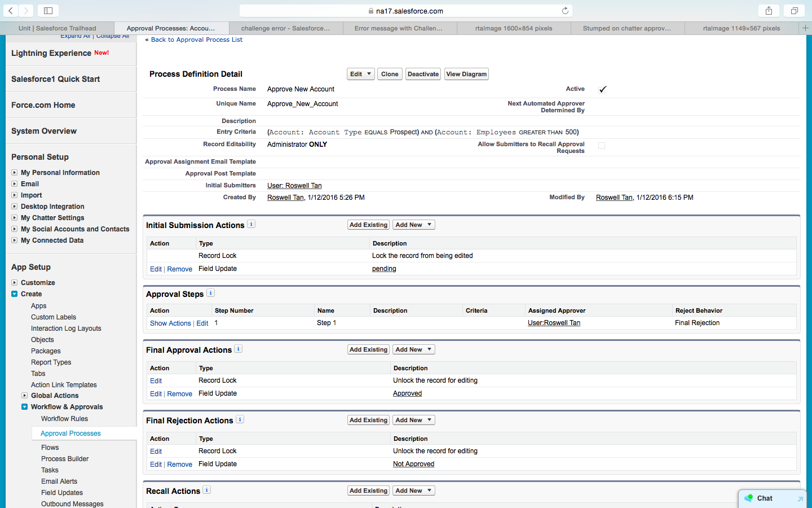812x508 pixels.
Task: Click info icon beside Final Rejection Actions
Action: click(240, 419)
